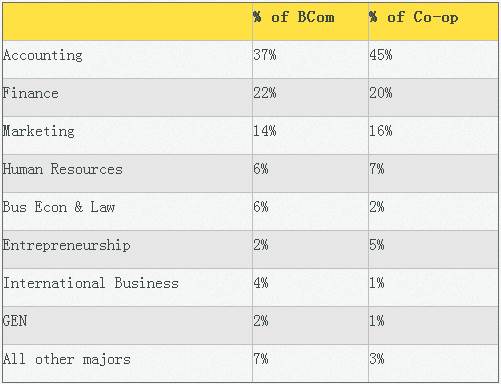Image resolution: width=501 pixels, height=384 pixels.
Task: Select the 3% All other majors Co-op value
Action: pyautogui.click(x=377, y=359)
